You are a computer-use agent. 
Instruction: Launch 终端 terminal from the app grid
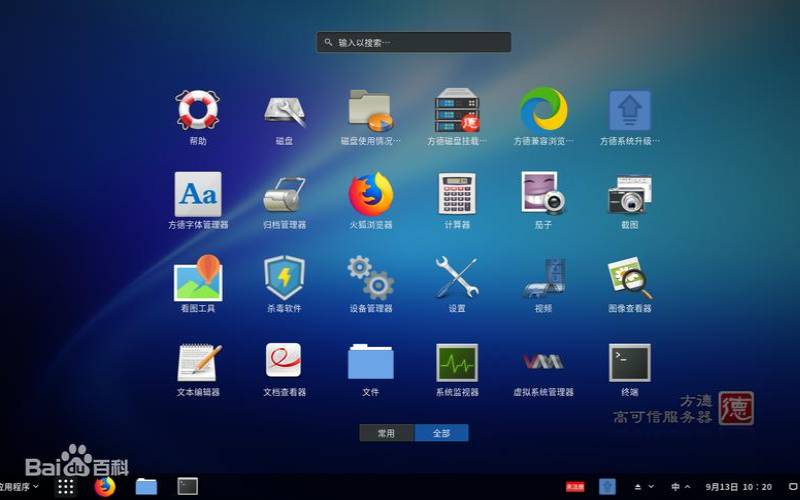pos(630,362)
